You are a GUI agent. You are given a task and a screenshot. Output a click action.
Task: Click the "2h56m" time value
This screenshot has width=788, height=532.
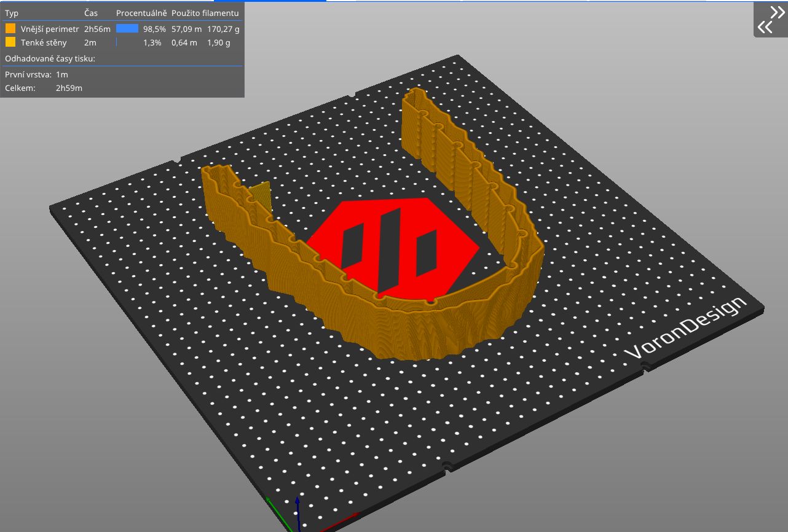click(x=97, y=29)
